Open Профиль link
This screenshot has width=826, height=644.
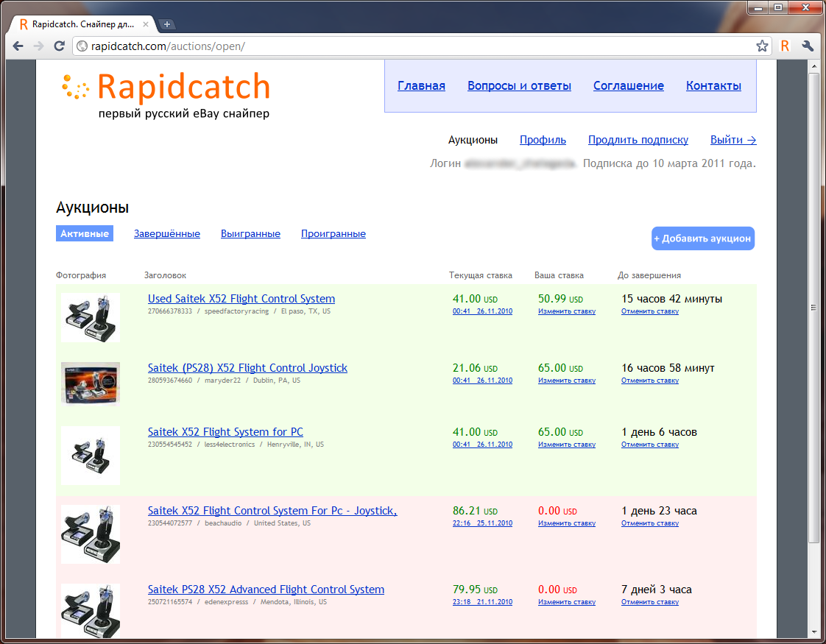point(543,140)
